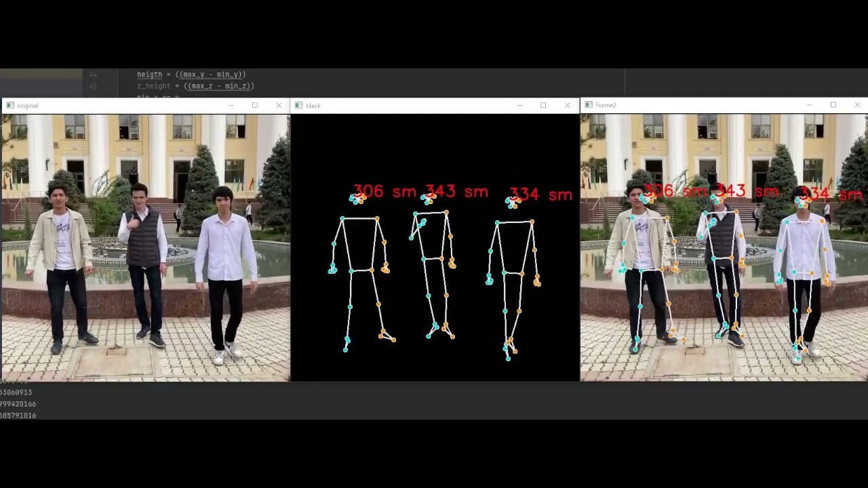Click the '306 sm' label in Frame2 window
The height and width of the screenshot is (488, 868).
point(675,192)
